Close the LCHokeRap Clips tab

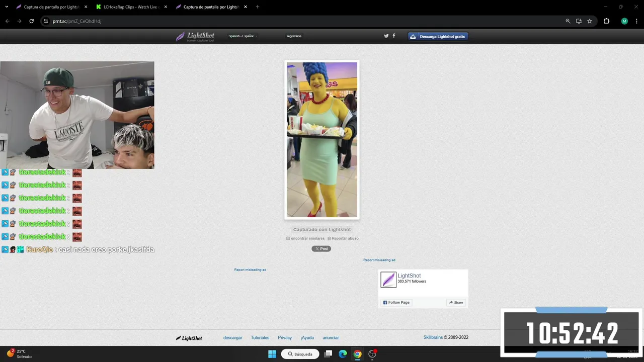coord(166,7)
